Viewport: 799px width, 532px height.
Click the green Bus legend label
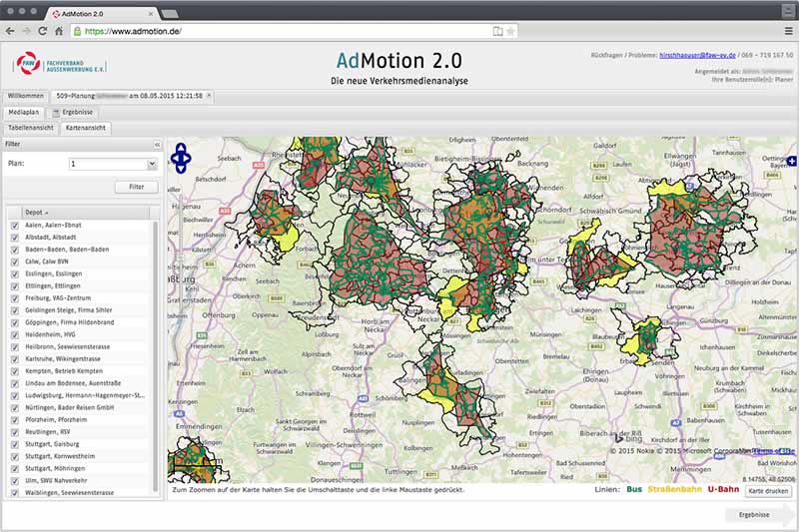point(634,489)
